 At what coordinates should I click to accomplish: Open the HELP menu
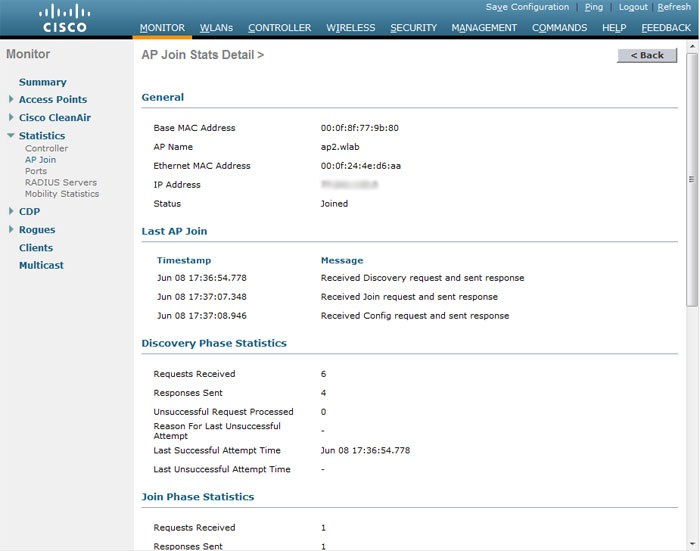point(614,28)
